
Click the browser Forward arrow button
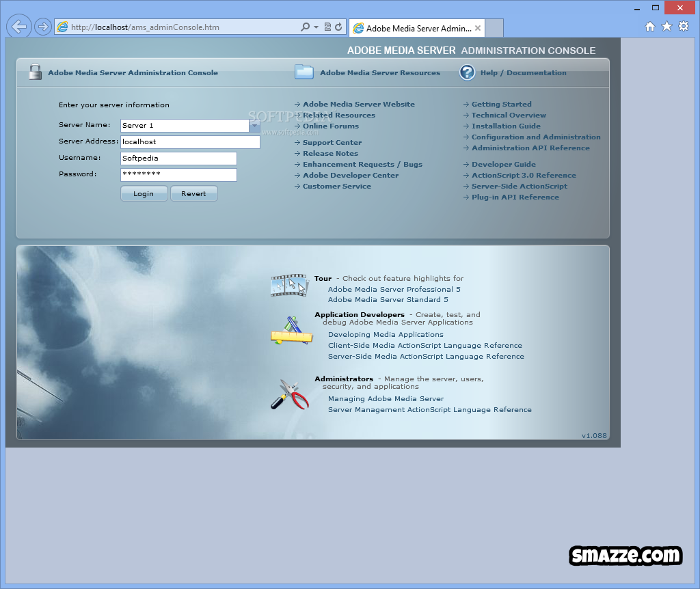point(43,27)
